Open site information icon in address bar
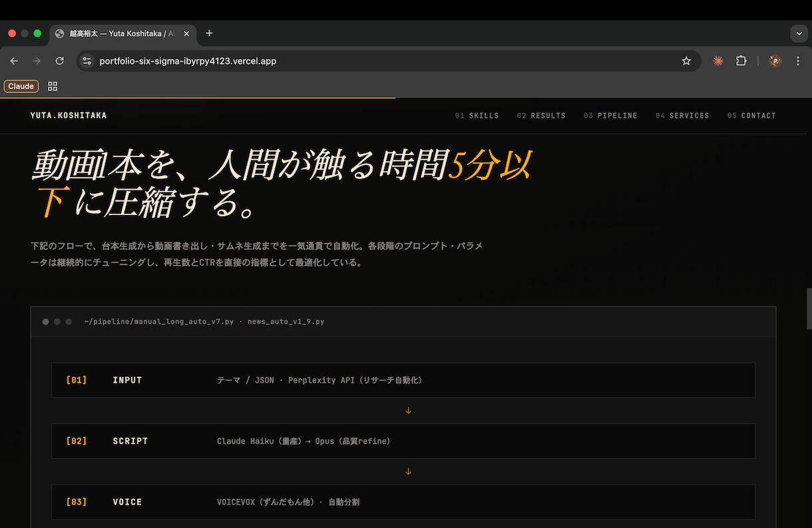Image resolution: width=812 pixels, height=528 pixels. point(87,61)
